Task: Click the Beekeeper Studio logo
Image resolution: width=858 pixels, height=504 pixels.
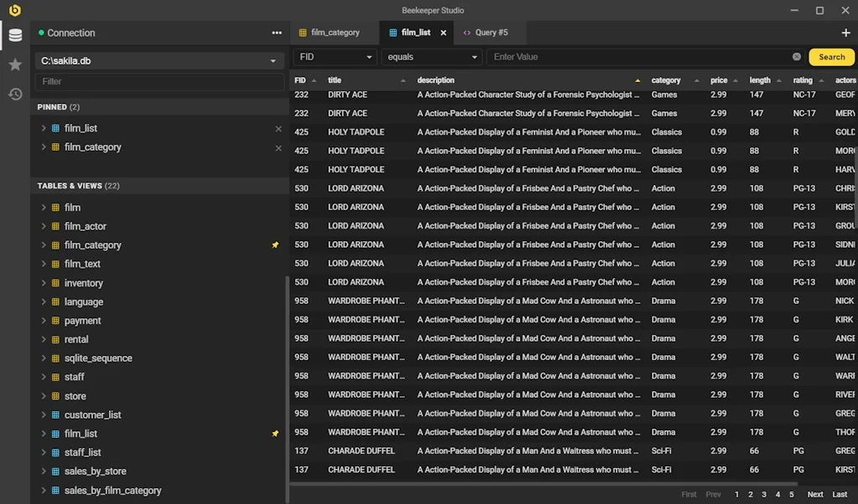Action: (14, 11)
